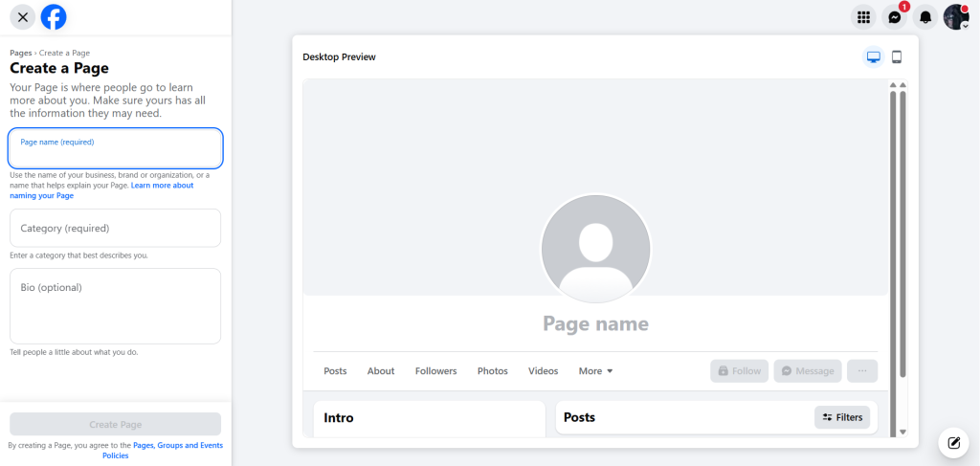The image size is (980, 466).
Task: Start a new message with compose icon
Action: click(954, 443)
